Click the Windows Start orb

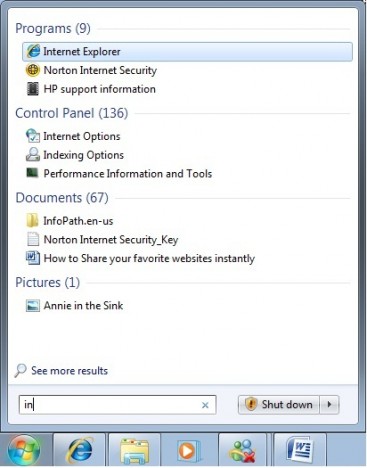tap(24, 450)
